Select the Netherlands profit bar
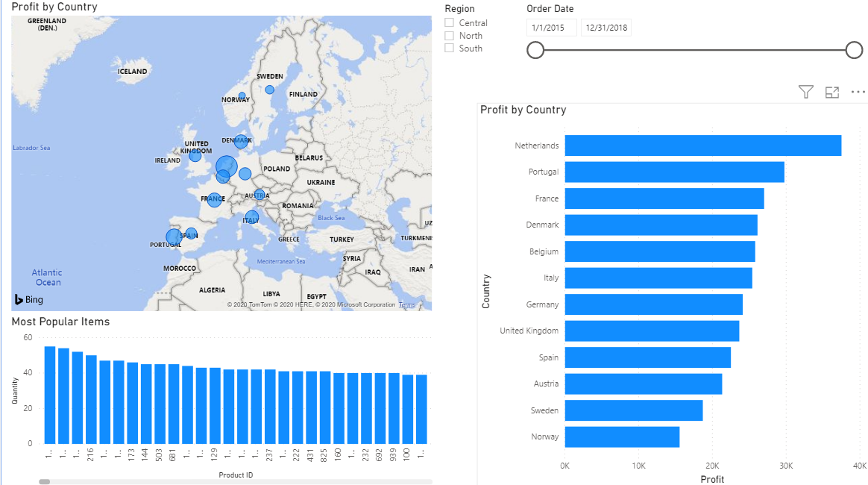This screenshot has height=485, width=868. pyautogui.click(x=703, y=145)
